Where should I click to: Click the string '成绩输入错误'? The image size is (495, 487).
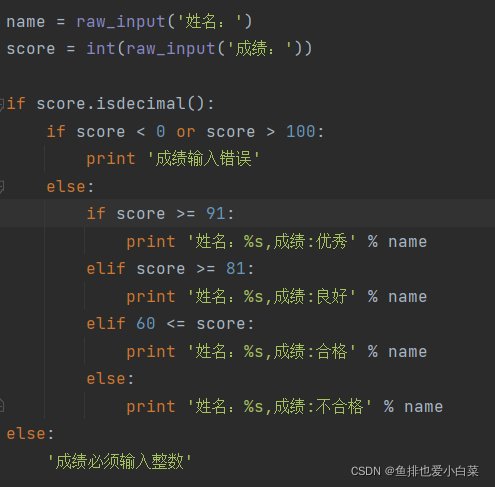coord(203,158)
